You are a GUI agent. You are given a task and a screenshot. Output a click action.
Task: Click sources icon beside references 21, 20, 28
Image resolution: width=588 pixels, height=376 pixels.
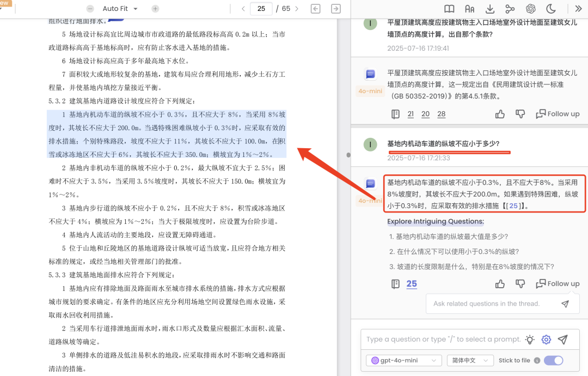[395, 114]
